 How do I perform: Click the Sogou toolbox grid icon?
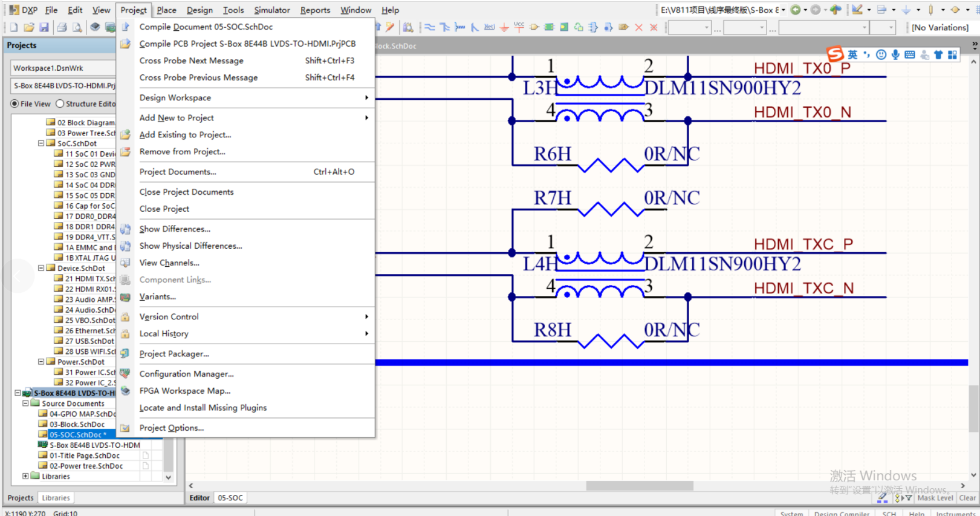click(952, 54)
